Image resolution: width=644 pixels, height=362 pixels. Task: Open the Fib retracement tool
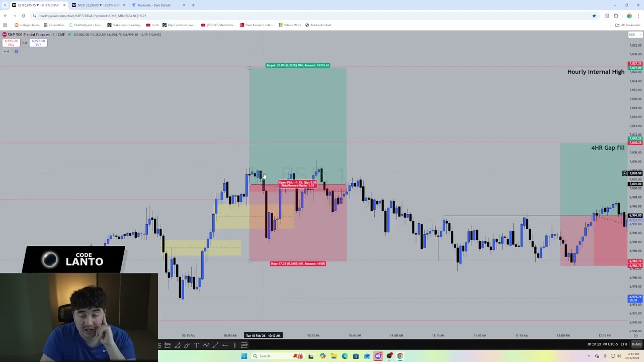[244, 345]
